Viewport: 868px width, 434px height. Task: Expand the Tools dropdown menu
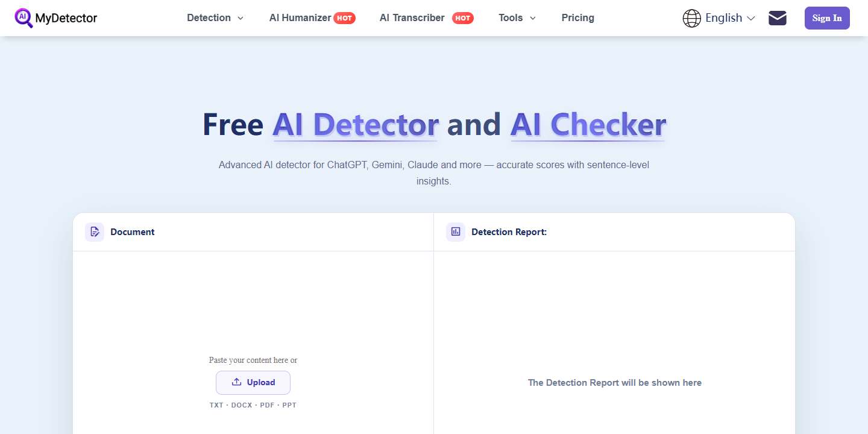[x=517, y=18]
